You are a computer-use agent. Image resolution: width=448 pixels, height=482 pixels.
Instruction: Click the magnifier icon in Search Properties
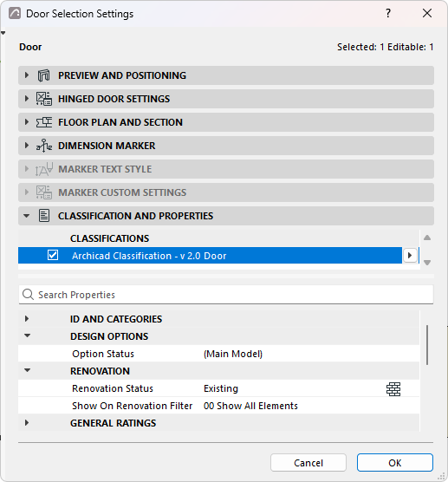(x=28, y=295)
